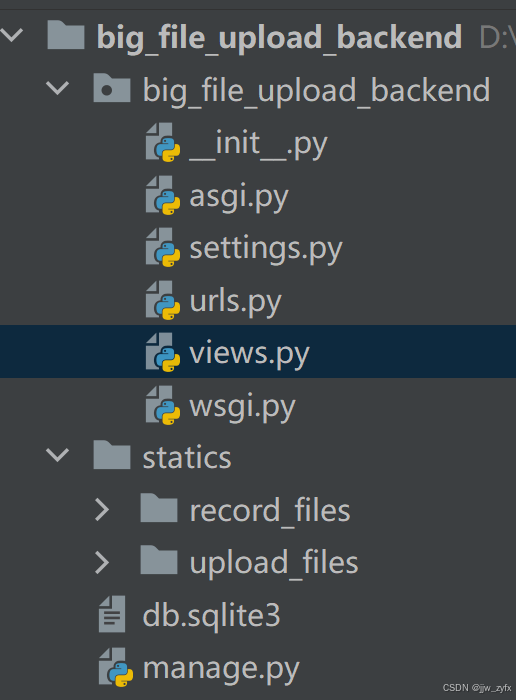Collapse the inner big_file_upload_backend package

pos(58,88)
